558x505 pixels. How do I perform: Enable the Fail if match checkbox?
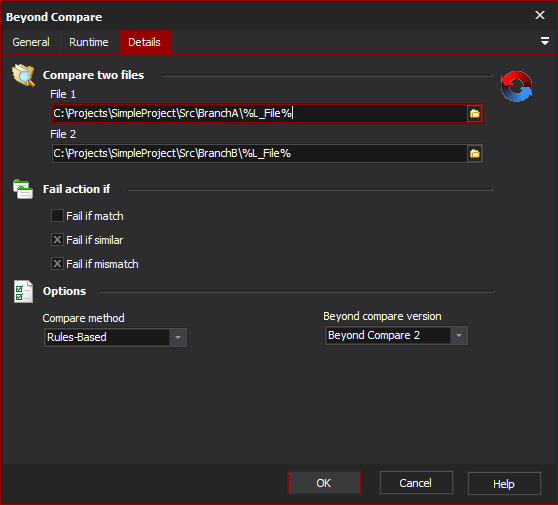click(x=57, y=216)
